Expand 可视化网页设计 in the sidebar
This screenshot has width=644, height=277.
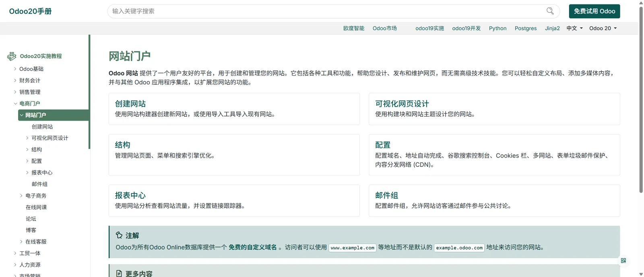click(27, 138)
